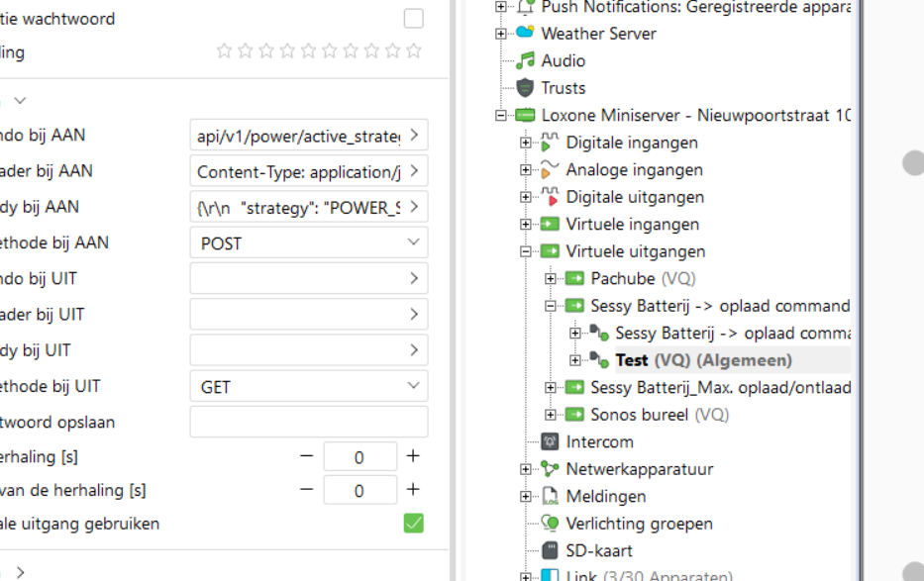The width and height of the screenshot is (924, 581).
Task: Expand the Weather Server node
Action: [501, 34]
